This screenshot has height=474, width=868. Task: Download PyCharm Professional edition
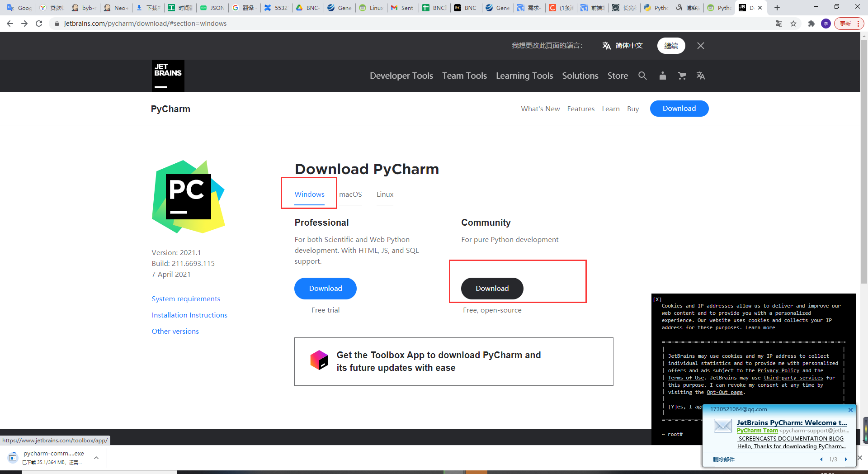(325, 289)
